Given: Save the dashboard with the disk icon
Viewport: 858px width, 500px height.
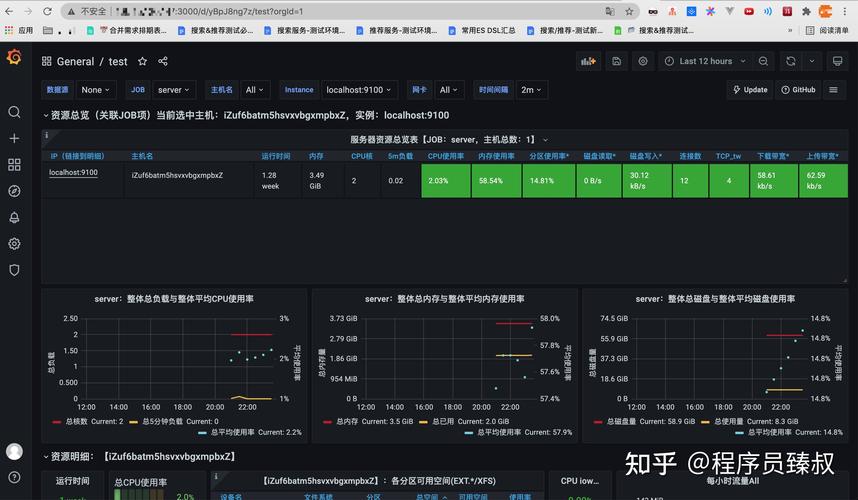Looking at the screenshot, I should click(616, 61).
